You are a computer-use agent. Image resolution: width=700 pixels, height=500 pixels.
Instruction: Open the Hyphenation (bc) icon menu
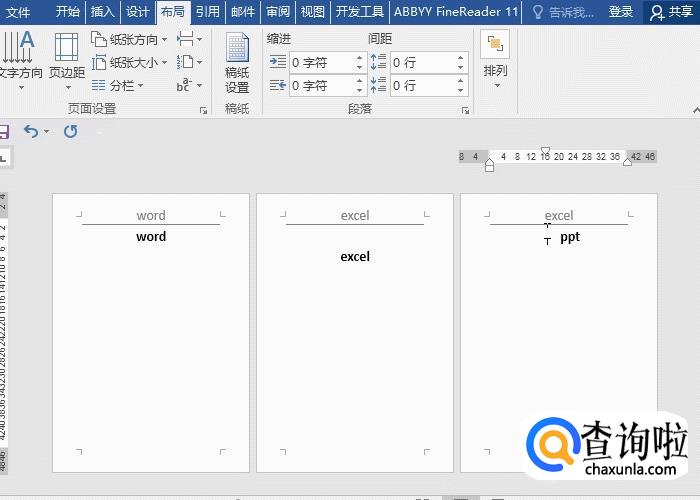click(188, 85)
